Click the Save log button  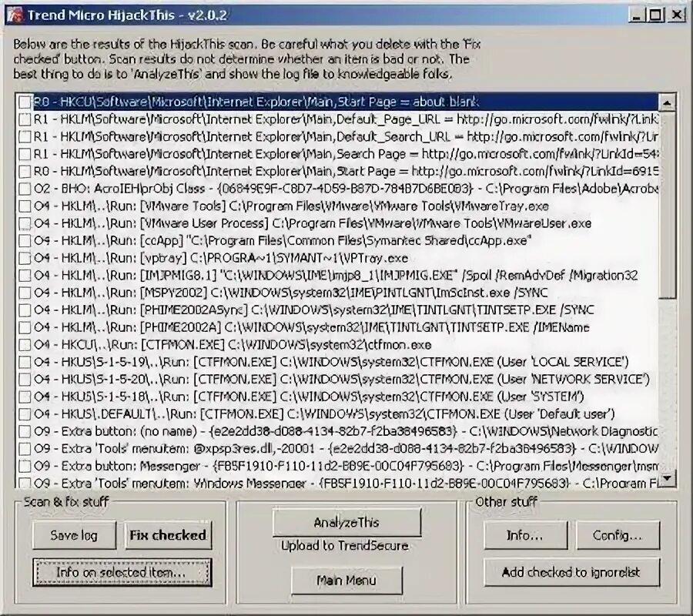[x=74, y=535]
